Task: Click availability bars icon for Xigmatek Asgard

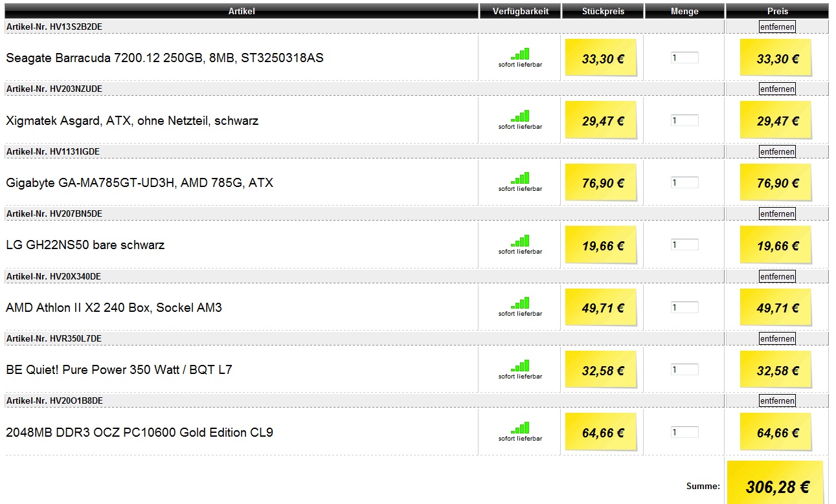Action: click(x=520, y=116)
